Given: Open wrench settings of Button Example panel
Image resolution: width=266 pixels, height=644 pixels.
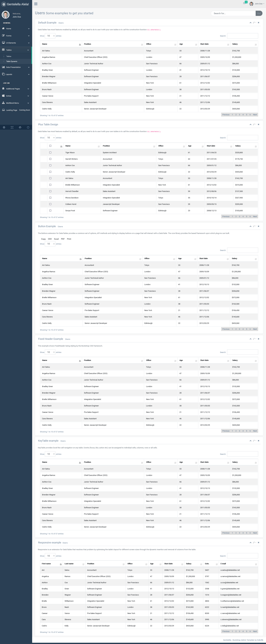Looking at the screenshot, I should click(254, 226).
